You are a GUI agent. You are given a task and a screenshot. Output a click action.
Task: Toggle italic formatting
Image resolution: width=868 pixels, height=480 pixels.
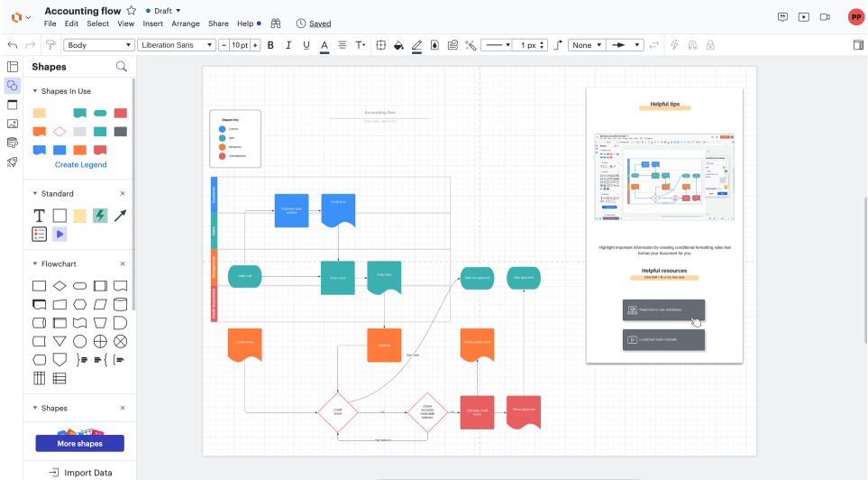(288, 45)
